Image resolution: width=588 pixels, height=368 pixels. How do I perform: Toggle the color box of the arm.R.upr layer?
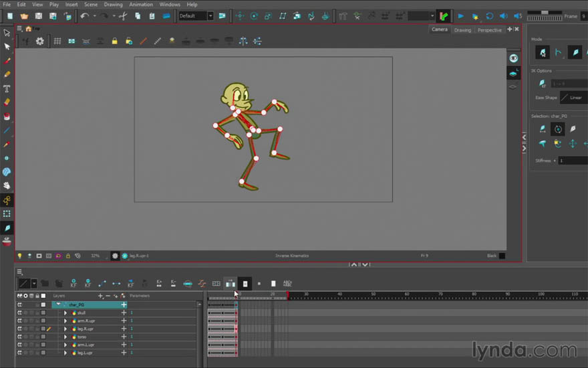click(43, 320)
